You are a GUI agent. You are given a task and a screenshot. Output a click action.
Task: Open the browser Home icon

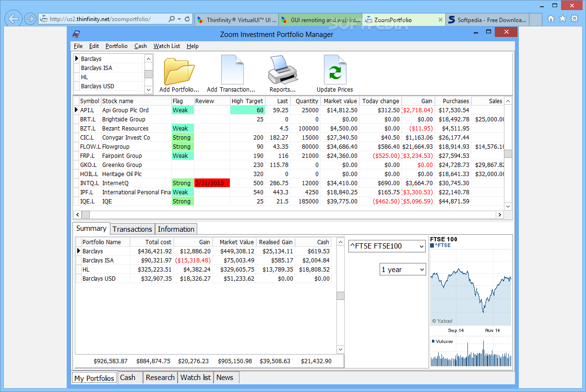(551, 19)
